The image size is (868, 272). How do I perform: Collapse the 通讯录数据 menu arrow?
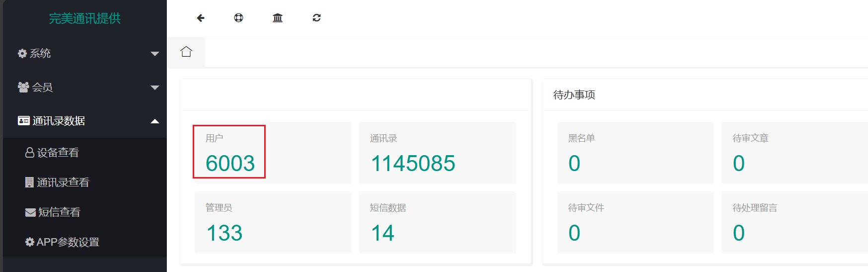(x=154, y=121)
